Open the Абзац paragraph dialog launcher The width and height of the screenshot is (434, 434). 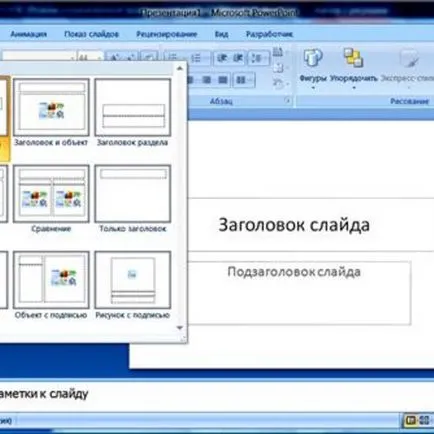click(x=288, y=100)
